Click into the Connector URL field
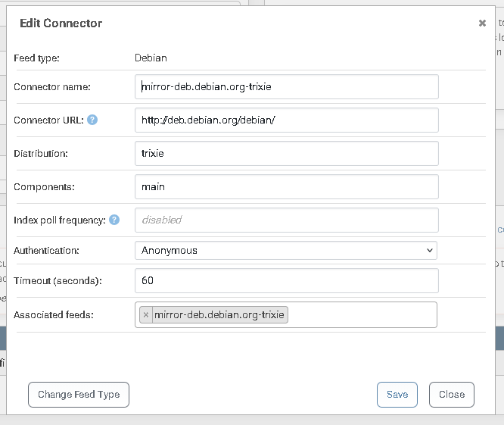The image size is (504, 425). tap(286, 120)
